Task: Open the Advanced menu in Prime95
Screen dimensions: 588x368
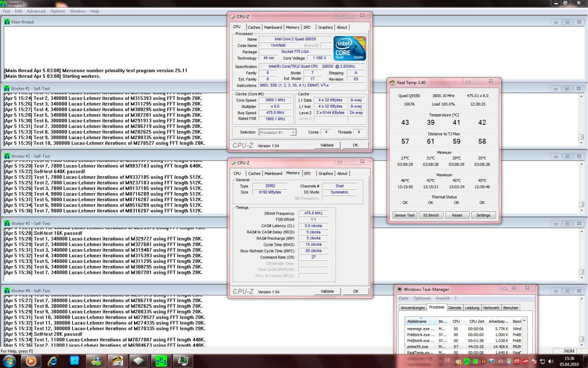Action: click(36, 11)
